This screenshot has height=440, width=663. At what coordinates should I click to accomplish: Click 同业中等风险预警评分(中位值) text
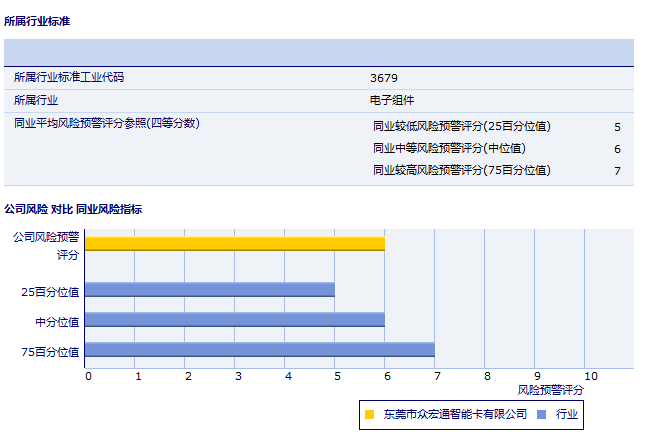[x=448, y=148]
